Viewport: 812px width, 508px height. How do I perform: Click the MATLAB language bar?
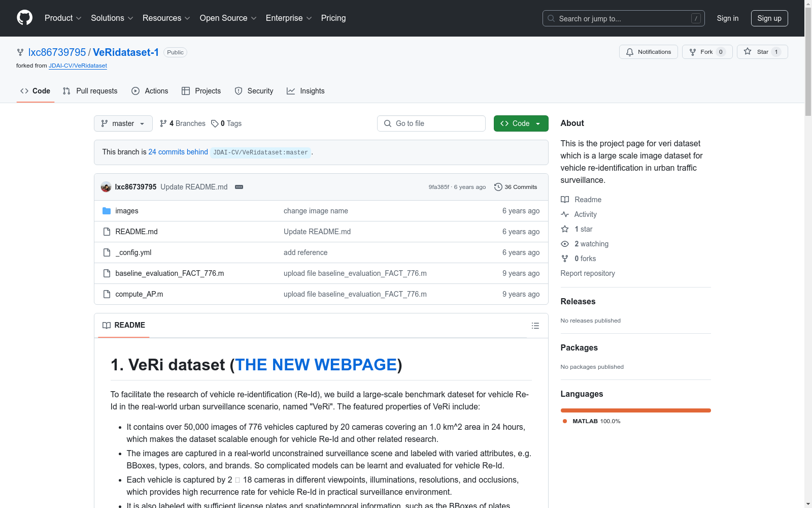pyautogui.click(x=636, y=410)
